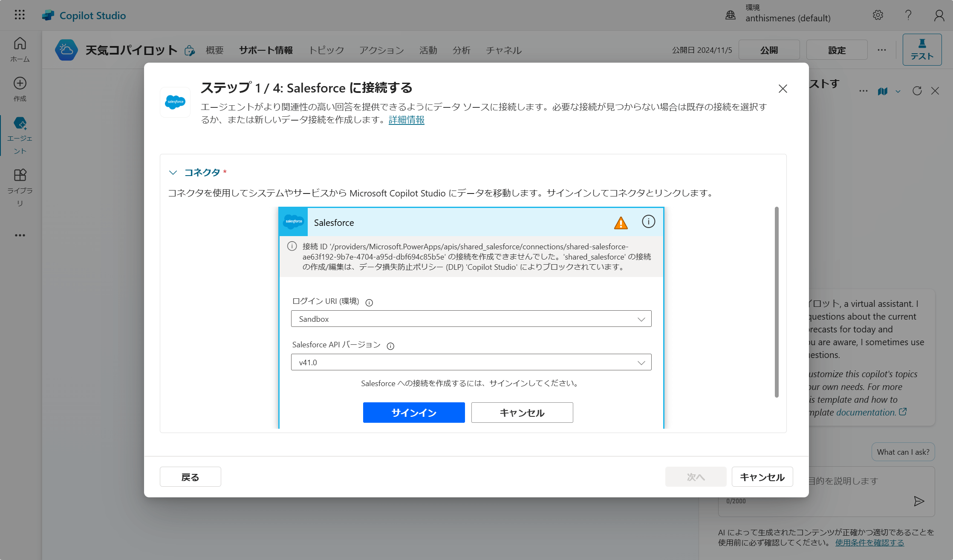
Task: Click the 公開 button
Action: 769,50
